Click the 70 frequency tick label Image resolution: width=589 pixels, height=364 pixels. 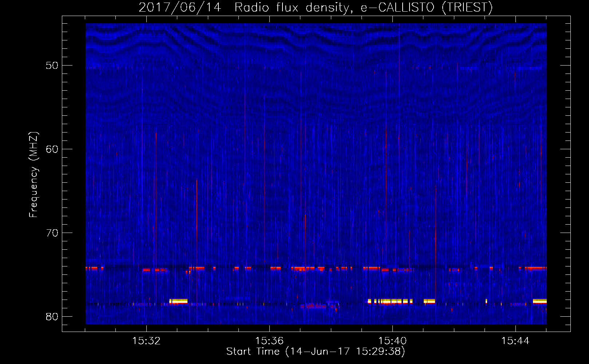(52, 233)
